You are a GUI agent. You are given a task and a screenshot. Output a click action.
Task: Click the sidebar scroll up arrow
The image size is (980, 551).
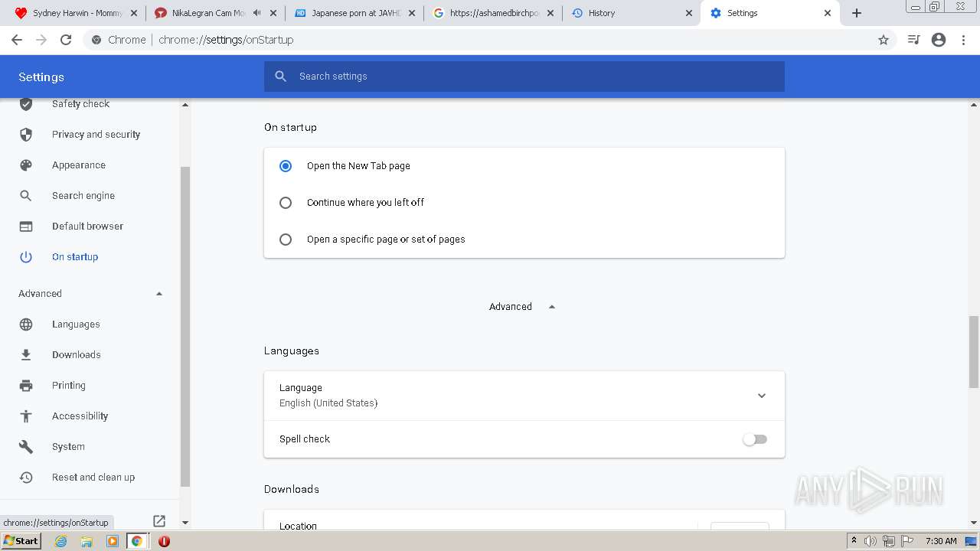tap(185, 105)
